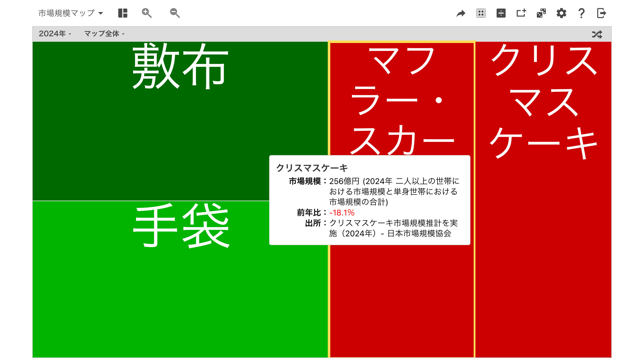Click the add new window icon
The height and width of the screenshot is (362, 644).
[x=521, y=13]
